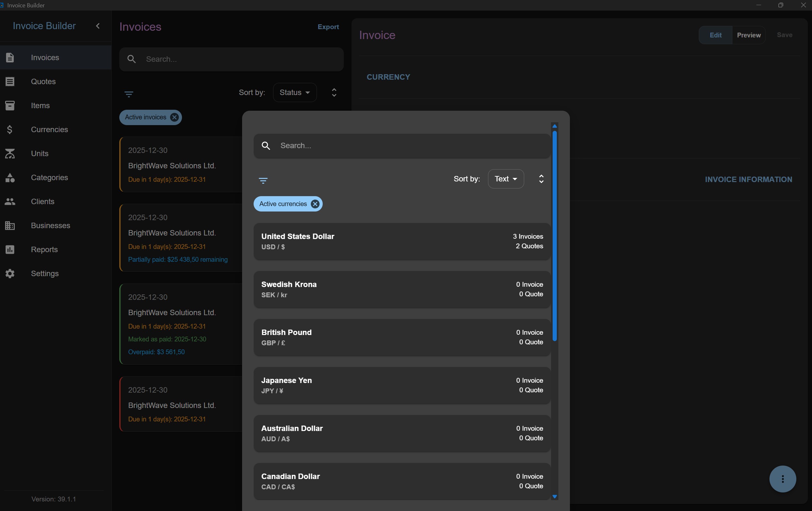
Task: Click the Clients people icon
Action: 10,201
